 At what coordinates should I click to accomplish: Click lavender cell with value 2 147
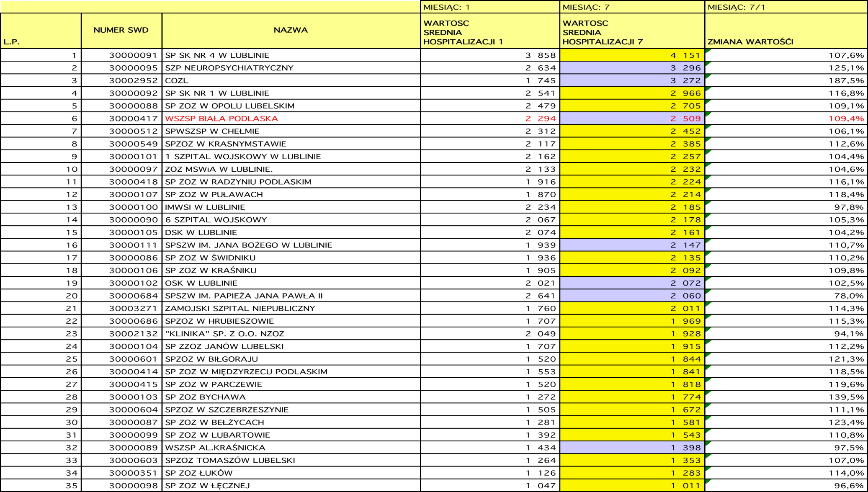point(632,245)
